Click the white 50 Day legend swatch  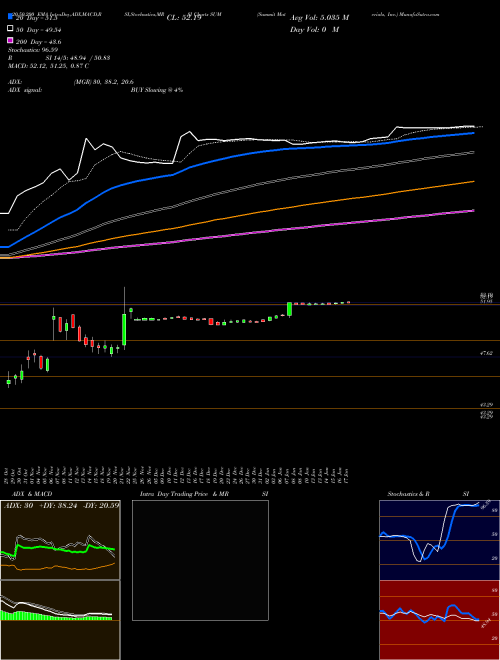click(10, 29)
